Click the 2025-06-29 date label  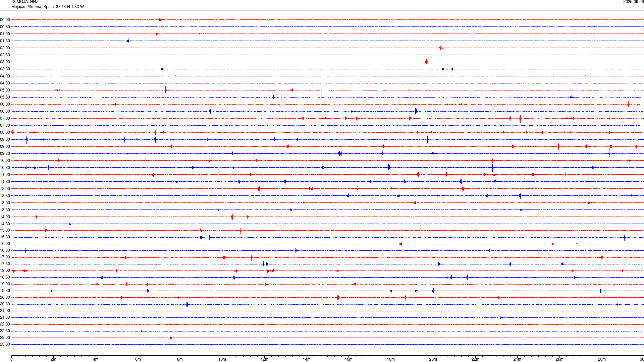click(633, 2)
